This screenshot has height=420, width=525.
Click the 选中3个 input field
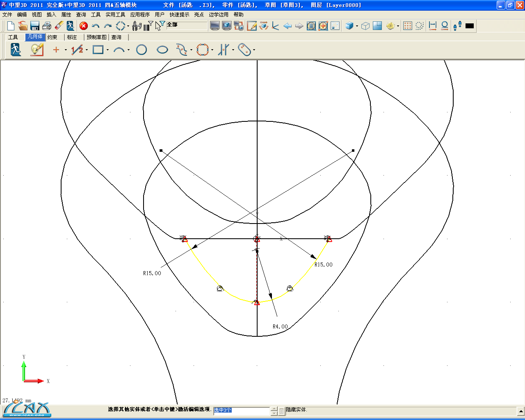click(241, 410)
